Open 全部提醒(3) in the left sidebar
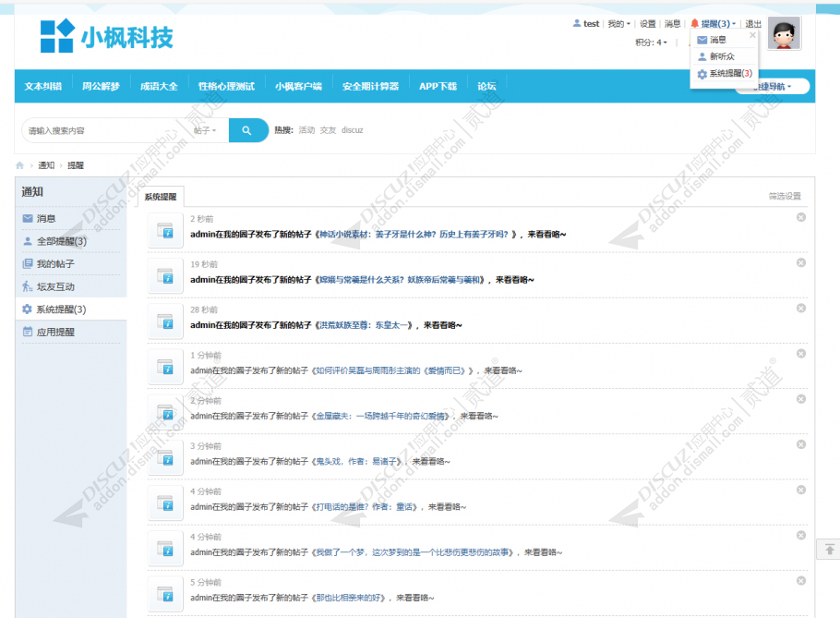The image size is (840, 618). [x=62, y=241]
